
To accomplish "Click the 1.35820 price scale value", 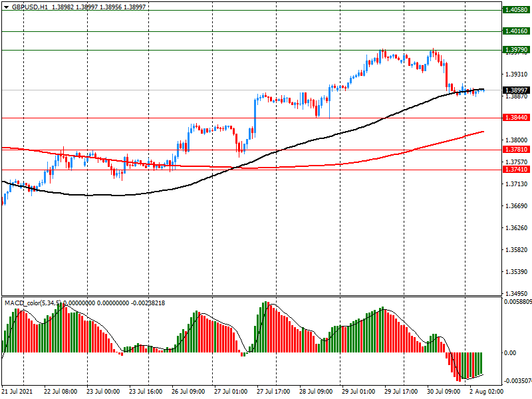I will (x=517, y=250).
